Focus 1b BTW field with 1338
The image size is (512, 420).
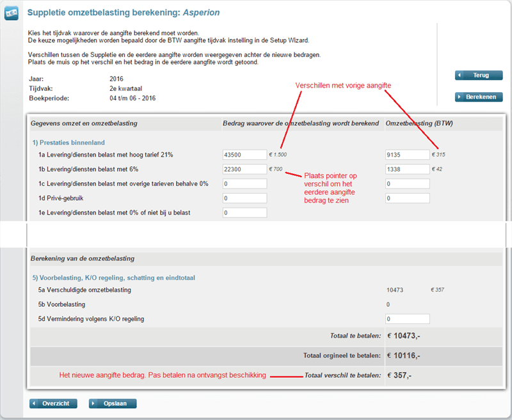click(408, 169)
